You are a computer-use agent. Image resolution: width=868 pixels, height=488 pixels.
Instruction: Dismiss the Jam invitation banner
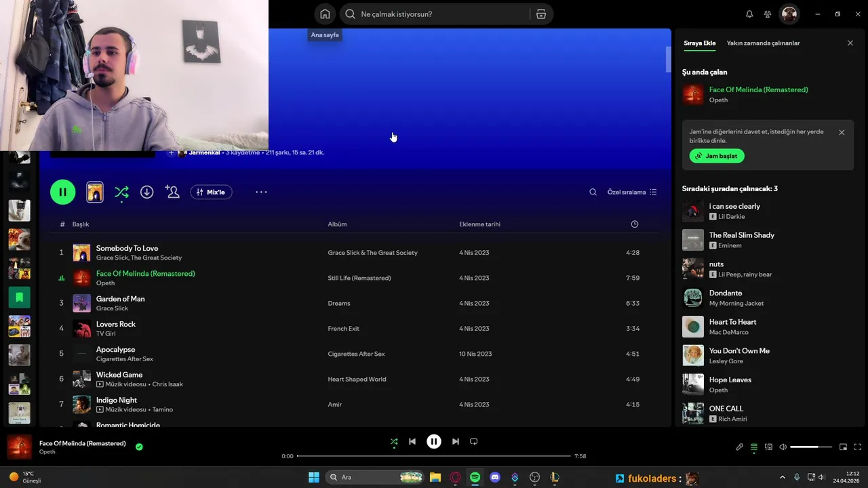coord(842,132)
